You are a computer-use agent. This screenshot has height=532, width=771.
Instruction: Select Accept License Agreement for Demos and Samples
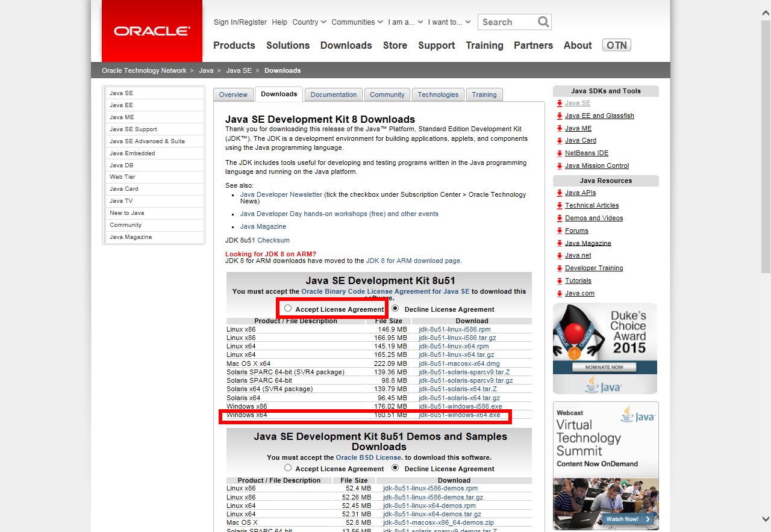(x=288, y=468)
